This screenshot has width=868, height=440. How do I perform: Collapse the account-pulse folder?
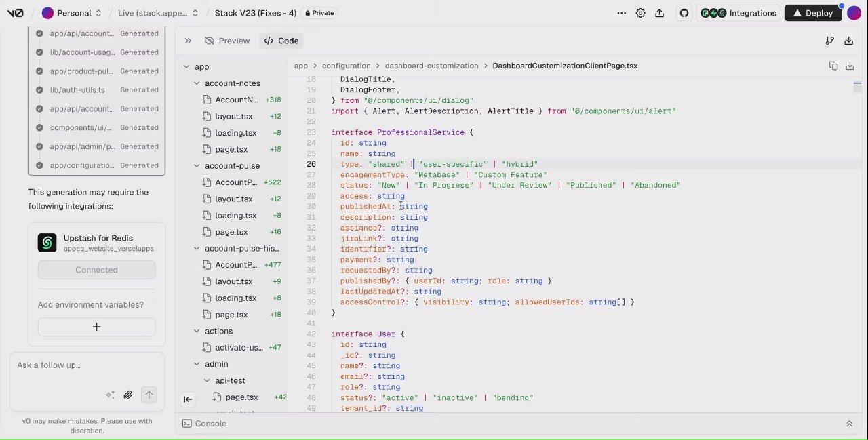click(x=197, y=166)
